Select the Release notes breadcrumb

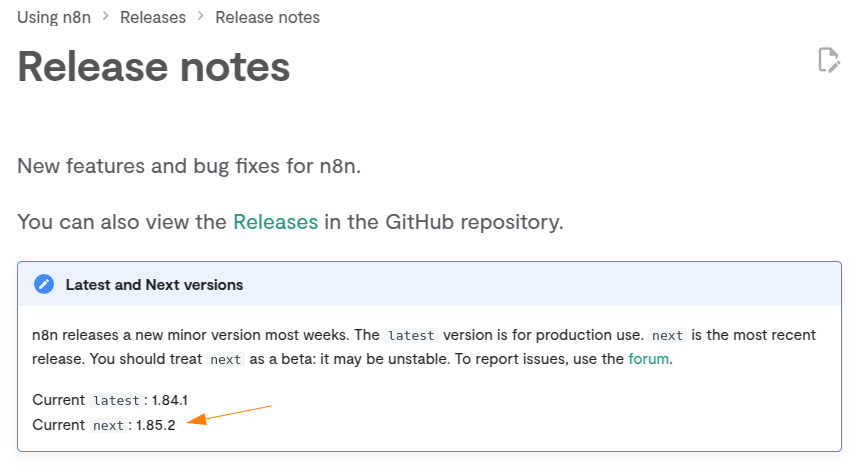(x=267, y=17)
